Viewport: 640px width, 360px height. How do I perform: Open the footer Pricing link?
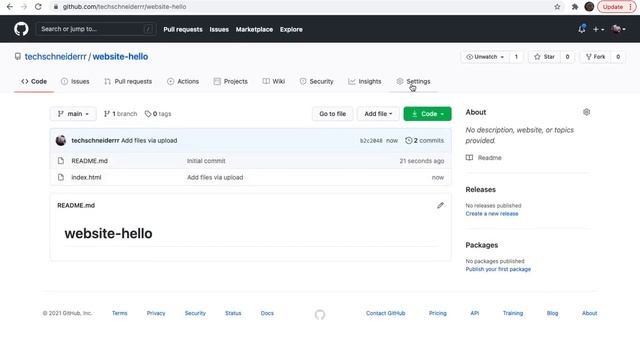coord(438,313)
